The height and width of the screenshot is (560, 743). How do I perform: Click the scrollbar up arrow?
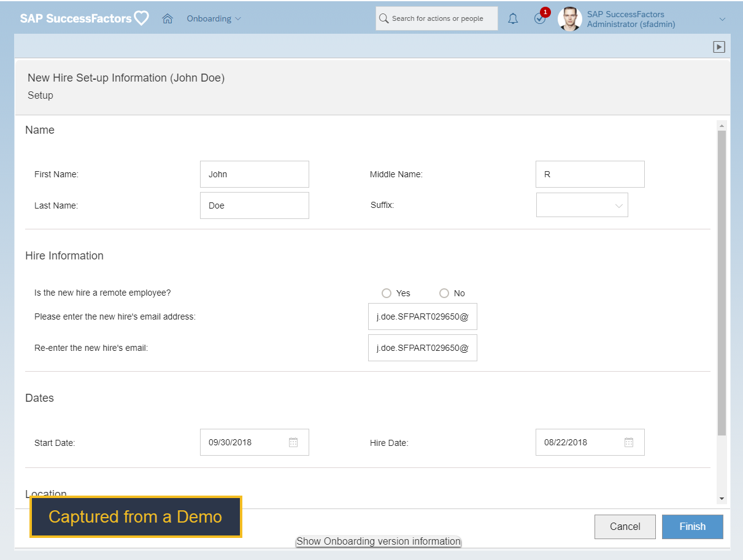point(722,126)
